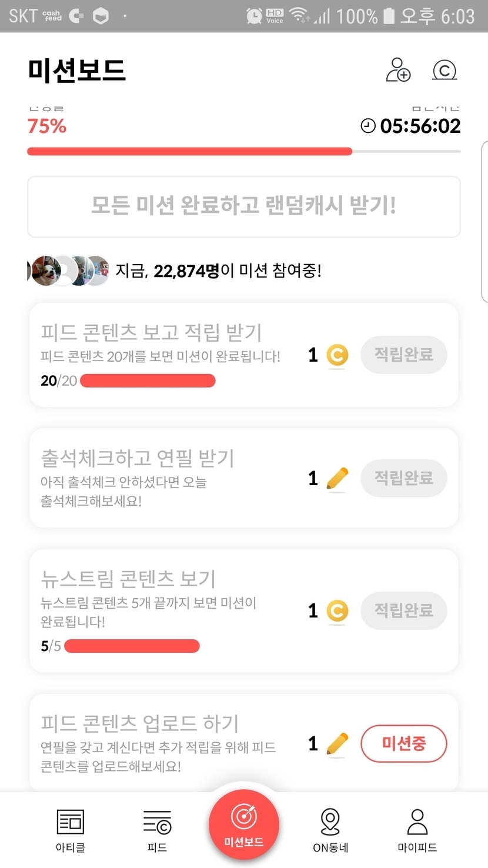Tap 적립완료 button for 뉴스트림 mission
488x868 pixels.
tap(403, 610)
